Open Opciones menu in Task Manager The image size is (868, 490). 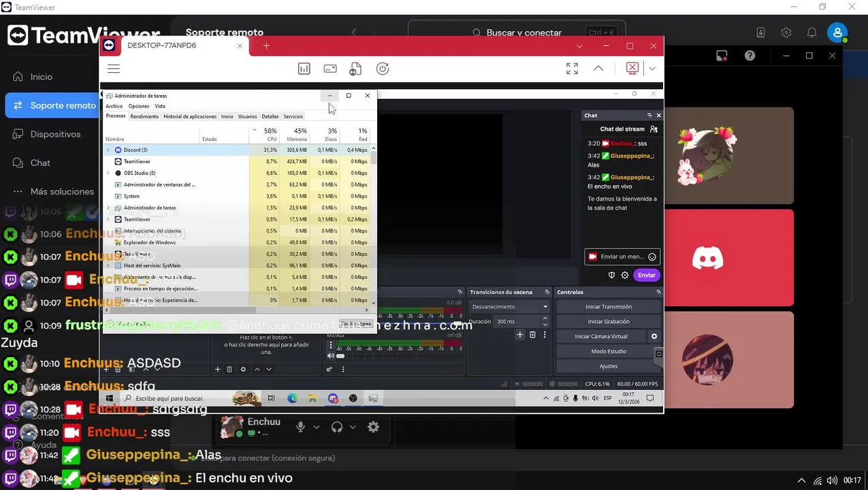click(138, 106)
